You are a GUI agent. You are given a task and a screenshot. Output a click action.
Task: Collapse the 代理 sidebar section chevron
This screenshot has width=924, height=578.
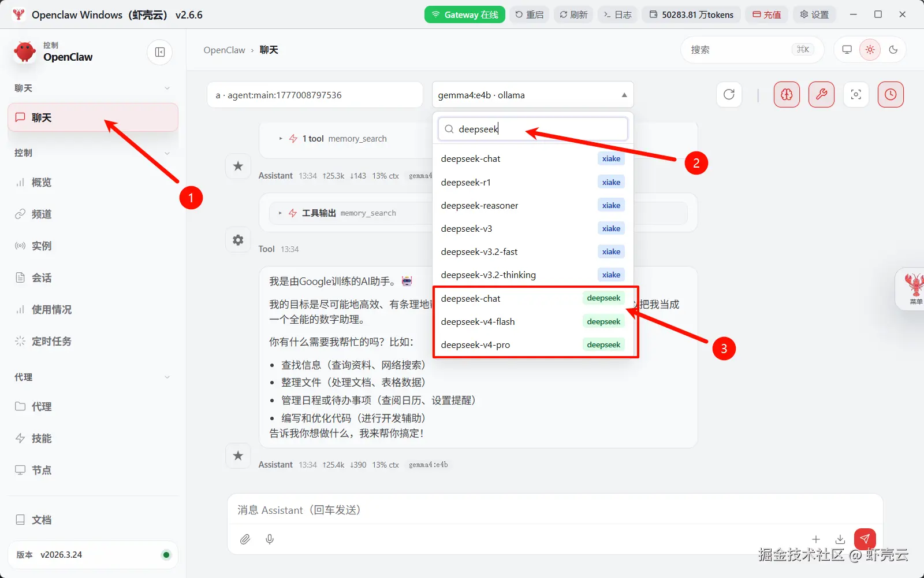(x=167, y=377)
